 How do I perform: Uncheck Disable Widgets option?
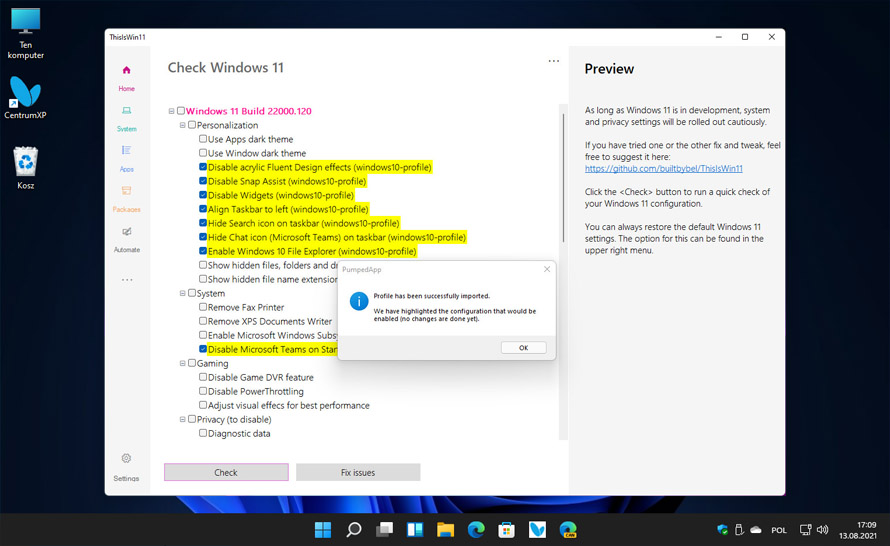click(203, 195)
